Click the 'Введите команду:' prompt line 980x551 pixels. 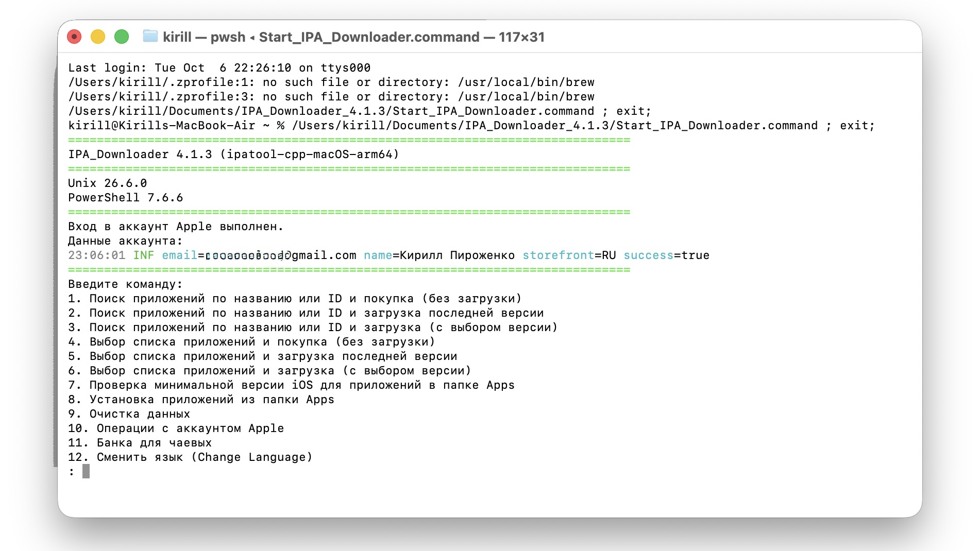coord(125,284)
